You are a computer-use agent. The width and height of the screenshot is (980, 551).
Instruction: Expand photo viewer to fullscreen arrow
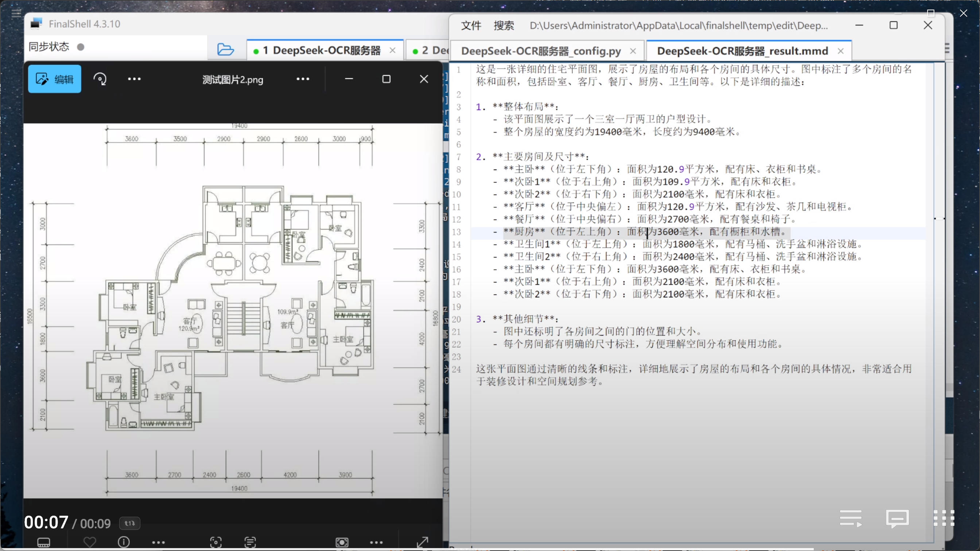(422, 542)
